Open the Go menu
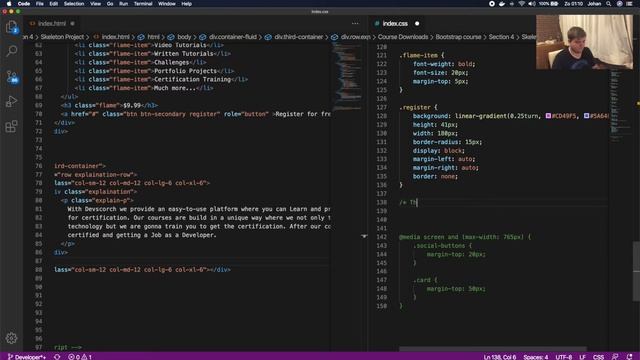Screen dimensions: 640x360 (x=110, y=4)
